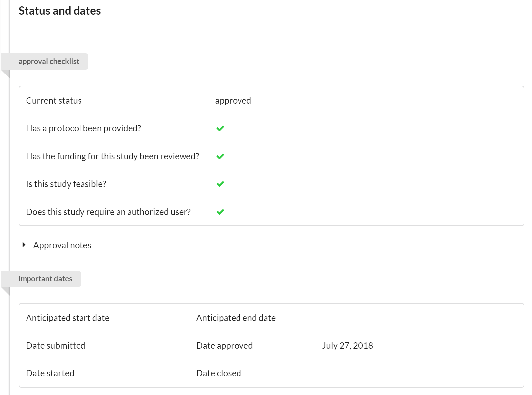Click the funding reviewed green checkmark
The width and height of the screenshot is (532, 395).
[220, 156]
